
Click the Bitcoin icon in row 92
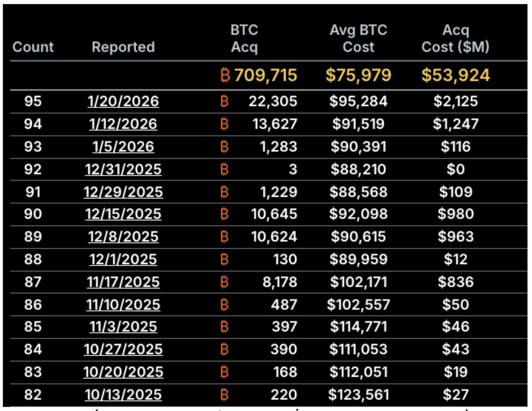click(x=224, y=169)
